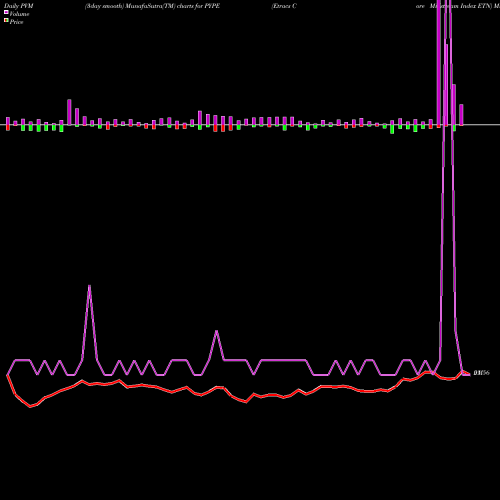Click the Price legend color swatch
This screenshot has height=500, width=500.
tap(6, 21)
